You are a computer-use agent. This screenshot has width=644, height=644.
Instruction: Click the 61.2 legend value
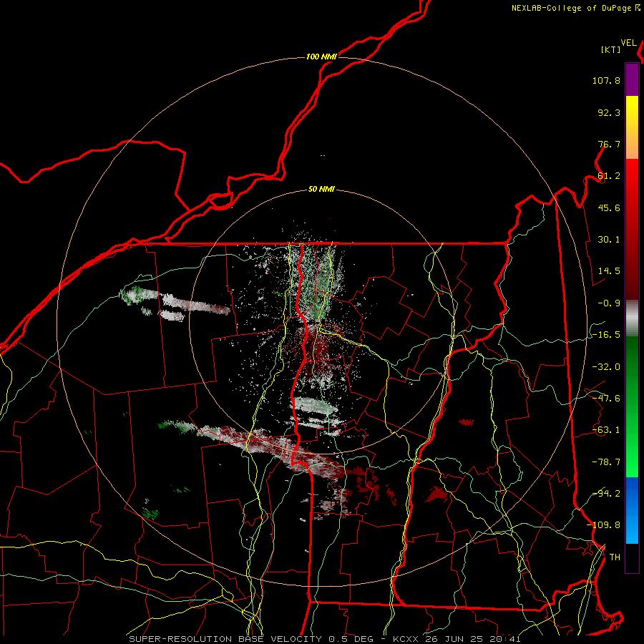click(x=609, y=176)
